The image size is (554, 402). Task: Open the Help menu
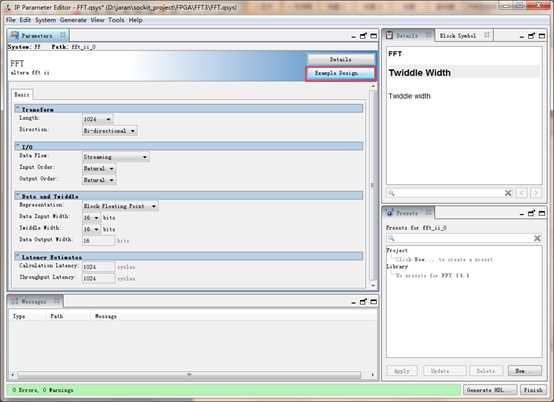pos(136,20)
